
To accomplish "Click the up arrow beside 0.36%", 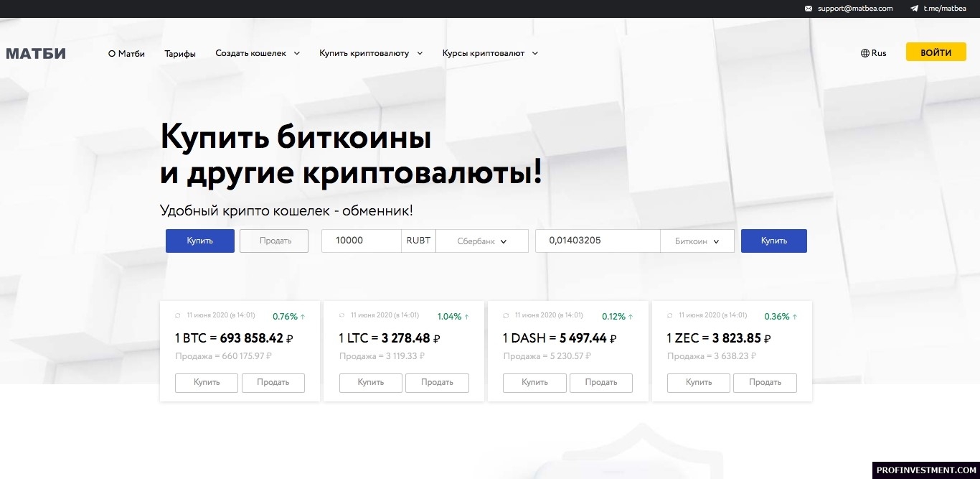I will pos(794,316).
